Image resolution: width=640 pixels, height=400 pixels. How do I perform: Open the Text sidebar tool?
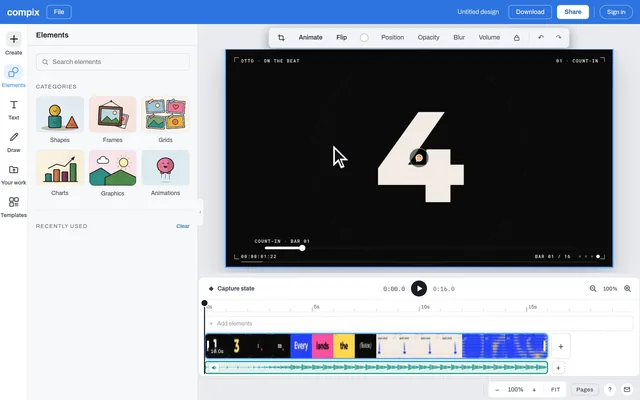pos(13,110)
